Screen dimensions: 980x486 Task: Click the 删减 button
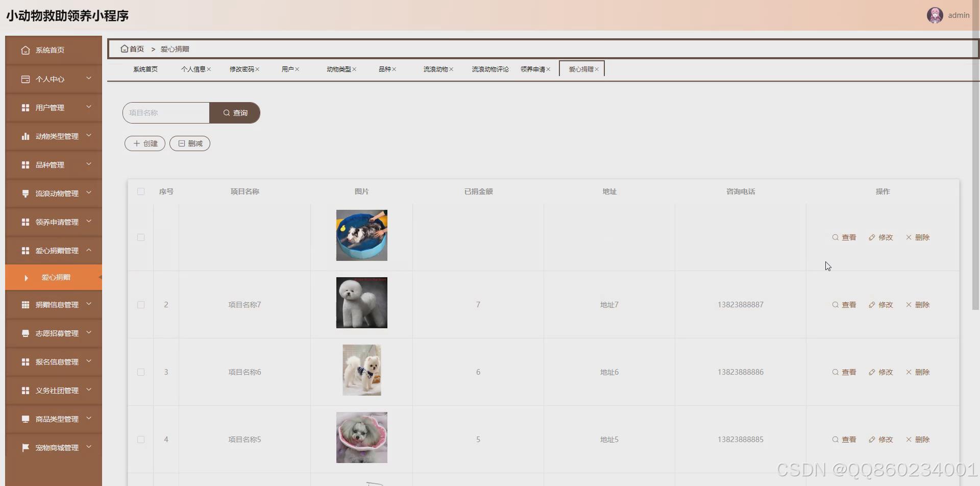190,143
